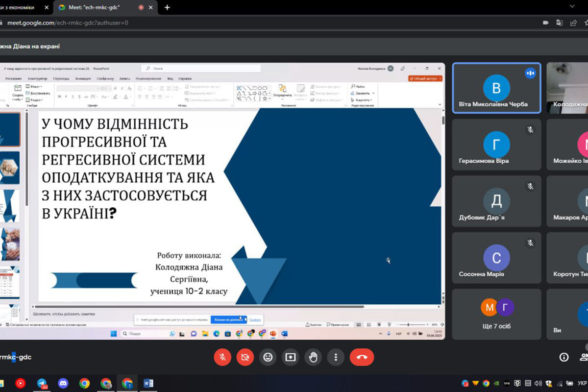Screen dimensions: 588x392
Task: Open Telegram from the taskbar
Action: tap(42, 383)
